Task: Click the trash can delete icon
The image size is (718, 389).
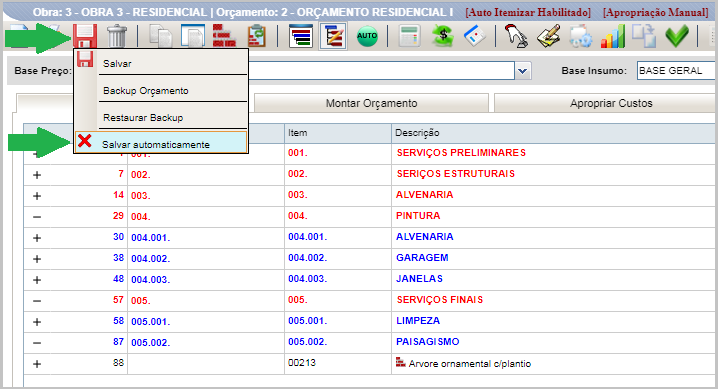Action: coord(116,36)
